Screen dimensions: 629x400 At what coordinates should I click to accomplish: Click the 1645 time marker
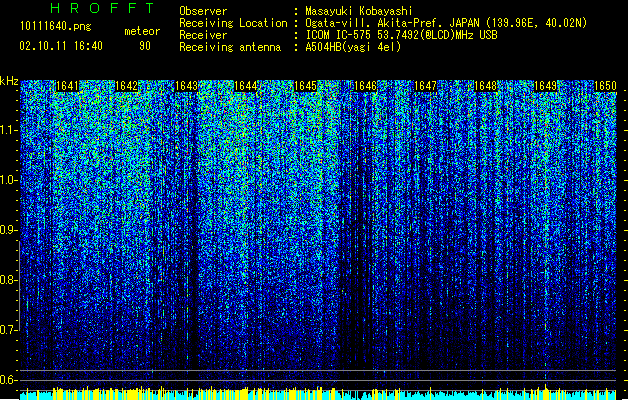point(305,86)
